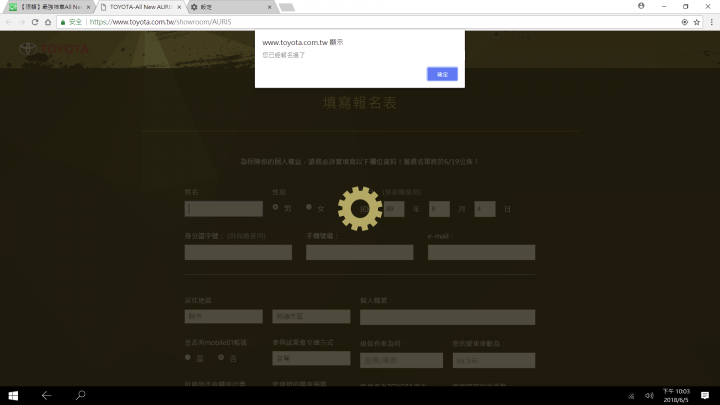Select 否 for mobile01 account question
Image resolution: width=720 pixels, height=405 pixels.
[x=221, y=357]
